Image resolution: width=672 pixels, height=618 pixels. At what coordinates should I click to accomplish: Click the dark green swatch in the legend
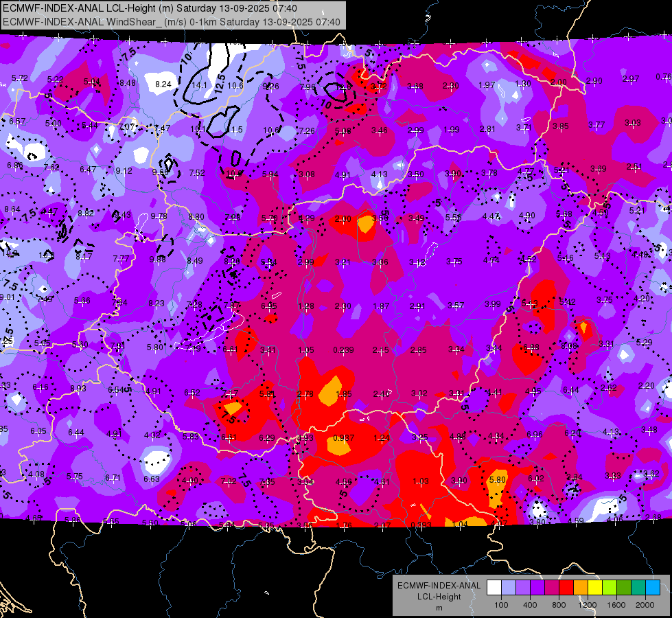(x=623, y=588)
